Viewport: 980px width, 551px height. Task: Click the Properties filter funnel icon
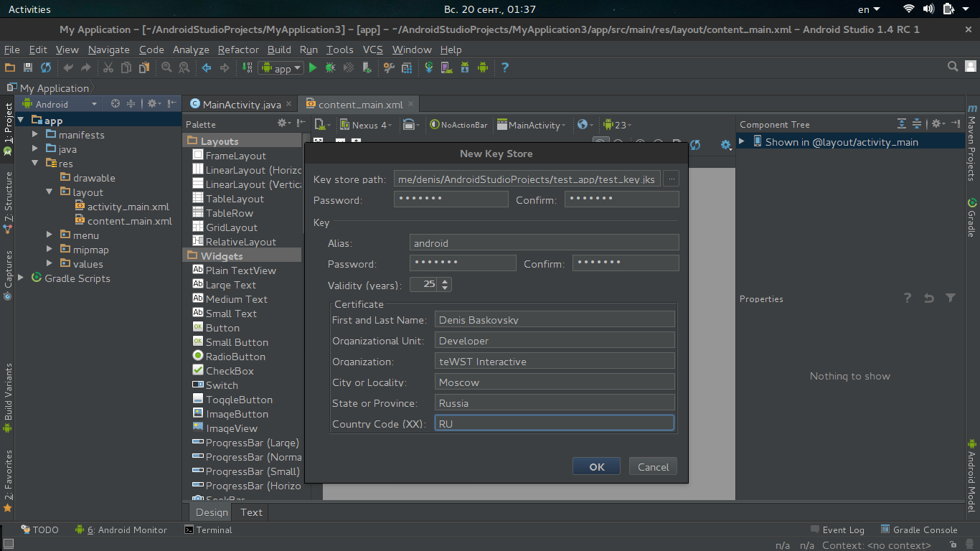click(951, 298)
